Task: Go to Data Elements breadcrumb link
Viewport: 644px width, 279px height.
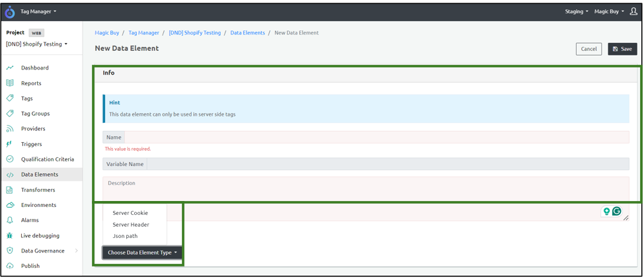Action: 247,32
